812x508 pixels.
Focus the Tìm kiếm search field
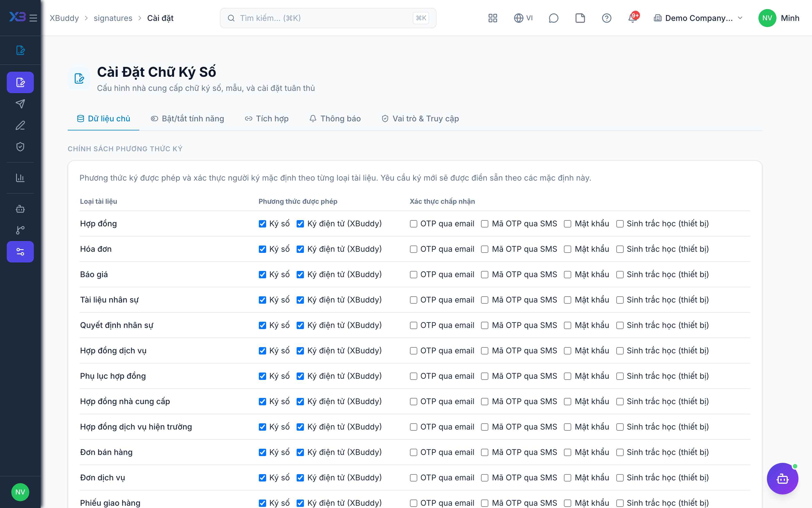(x=328, y=18)
